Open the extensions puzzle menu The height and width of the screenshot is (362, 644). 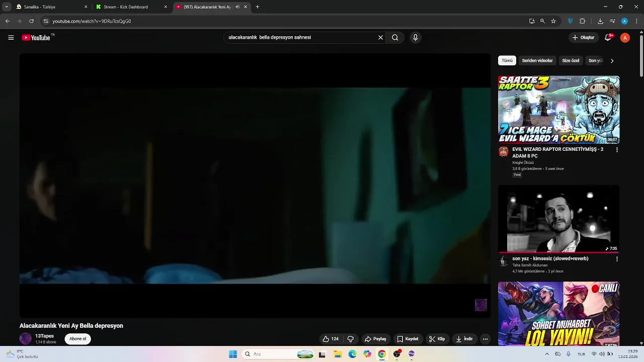click(x=583, y=21)
